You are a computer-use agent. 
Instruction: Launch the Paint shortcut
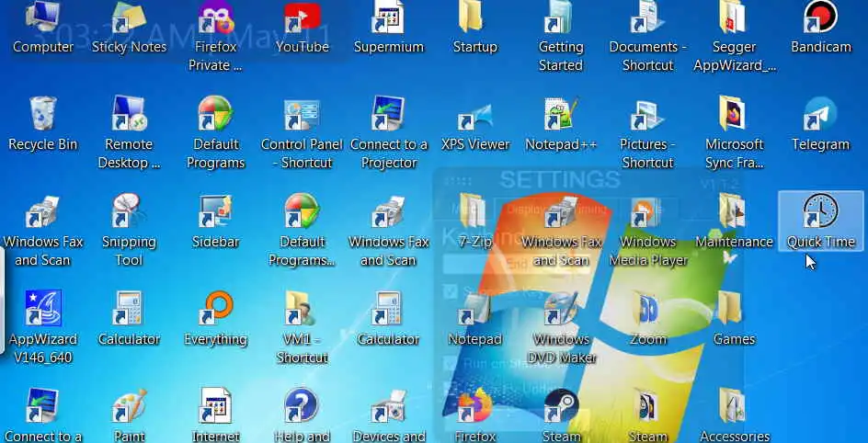(129, 406)
